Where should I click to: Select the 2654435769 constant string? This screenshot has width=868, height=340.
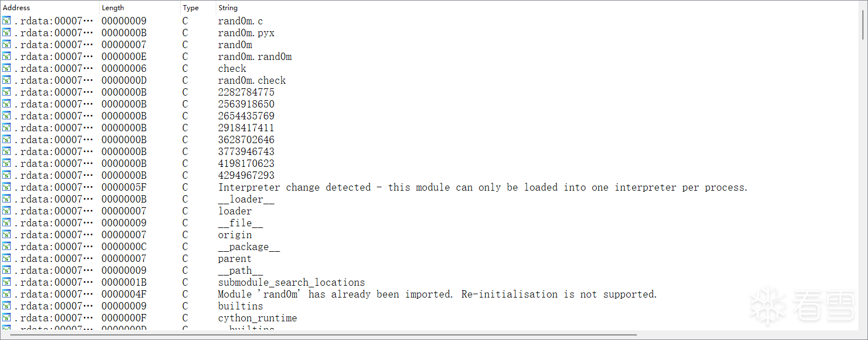[246, 116]
